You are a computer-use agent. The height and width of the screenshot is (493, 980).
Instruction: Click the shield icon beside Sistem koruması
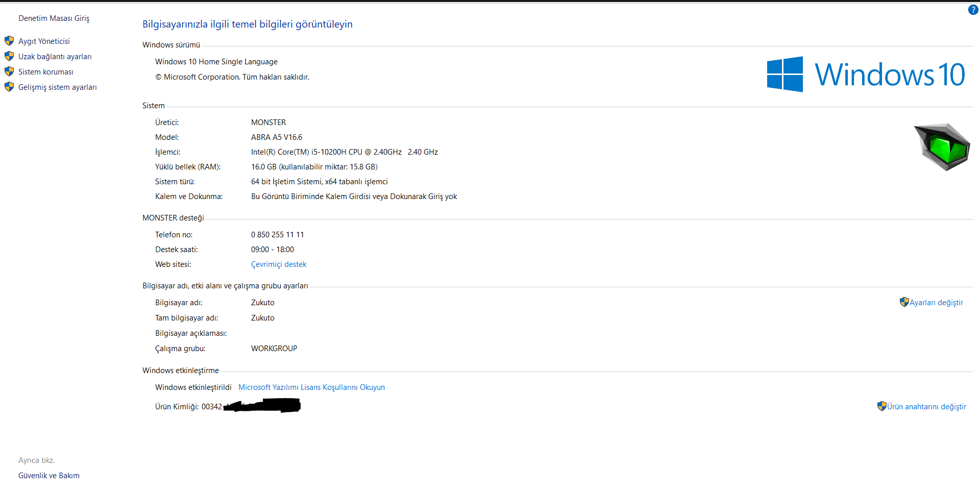tap(9, 71)
